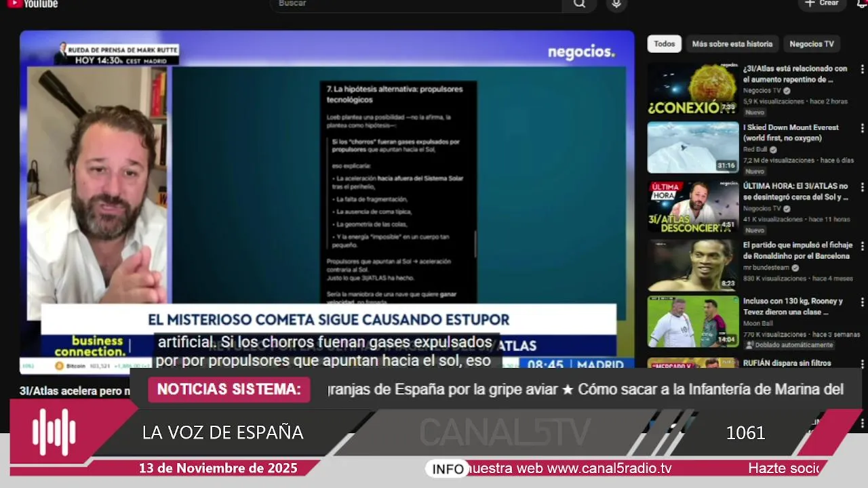The image size is (868, 488).
Task: Click the 'EL MISTERIOSO COMETA SIGUE CAUSANDO ESTUPOR' headline
Action: click(x=329, y=320)
